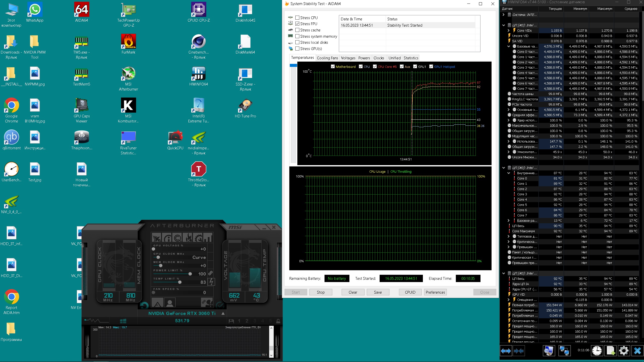Open HD Tune Pro desktop icon
Viewport: 644px width, 362px height.
click(245, 108)
